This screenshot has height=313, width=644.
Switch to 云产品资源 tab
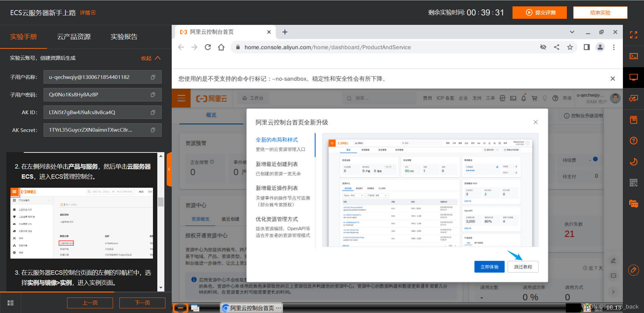[x=74, y=37]
